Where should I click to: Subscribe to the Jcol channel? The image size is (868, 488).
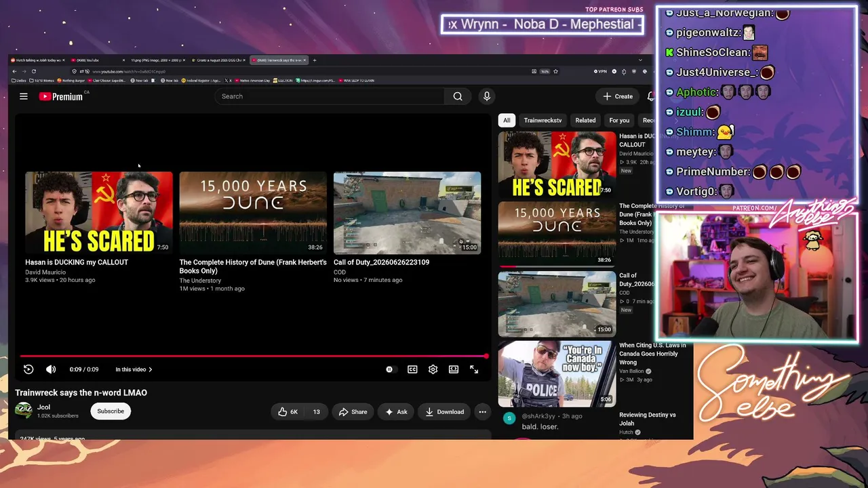[111, 411]
